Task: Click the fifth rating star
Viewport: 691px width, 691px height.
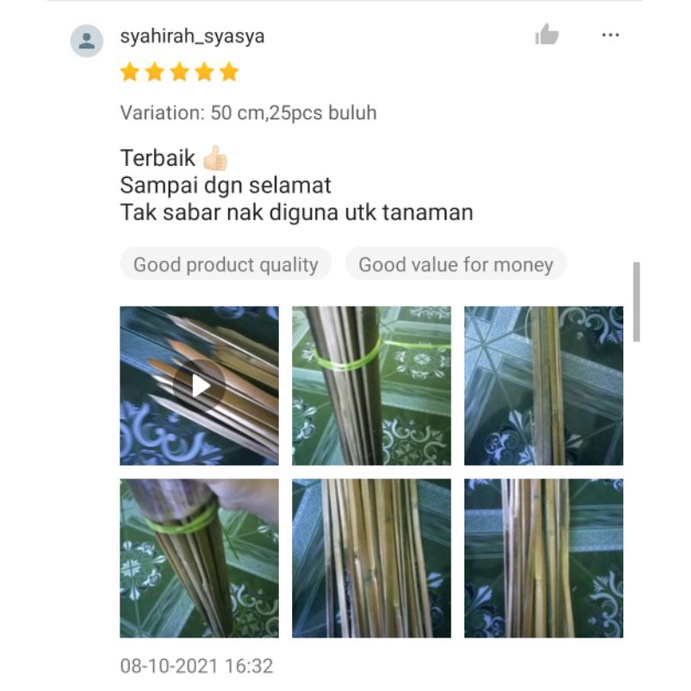Action: 230,72
